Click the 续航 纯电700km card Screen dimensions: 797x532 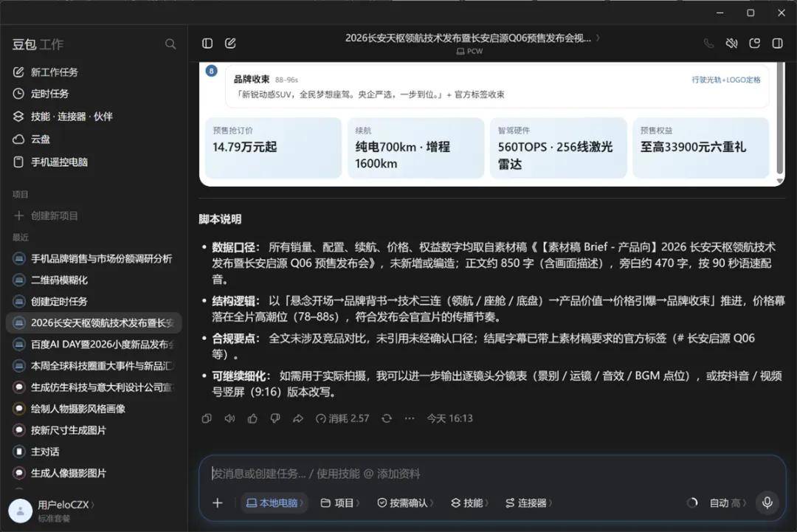(415, 148)
